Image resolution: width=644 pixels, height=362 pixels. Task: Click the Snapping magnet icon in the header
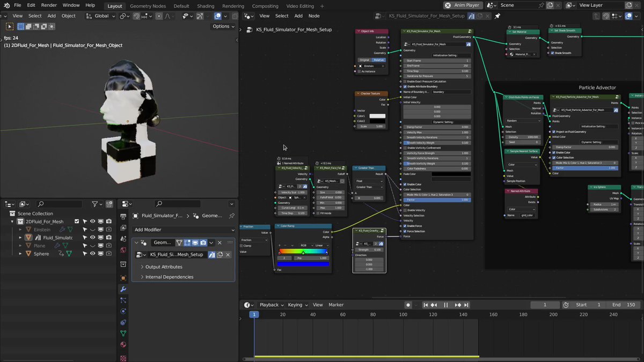coord(137,16)
